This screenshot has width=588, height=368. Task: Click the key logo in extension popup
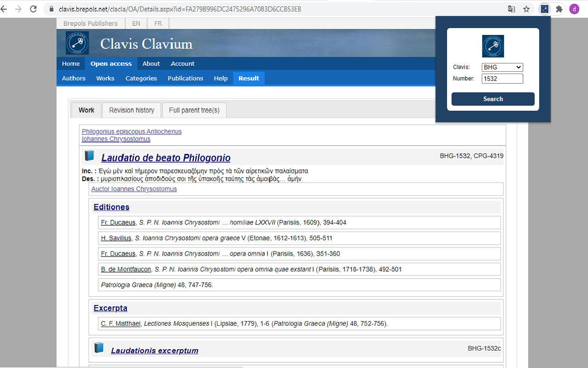(x=493, y=46)
